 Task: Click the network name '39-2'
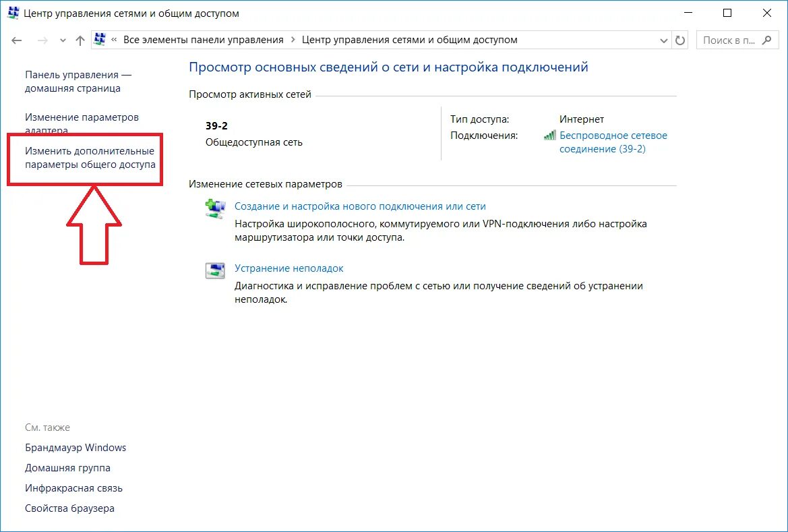tap(216, 125)
